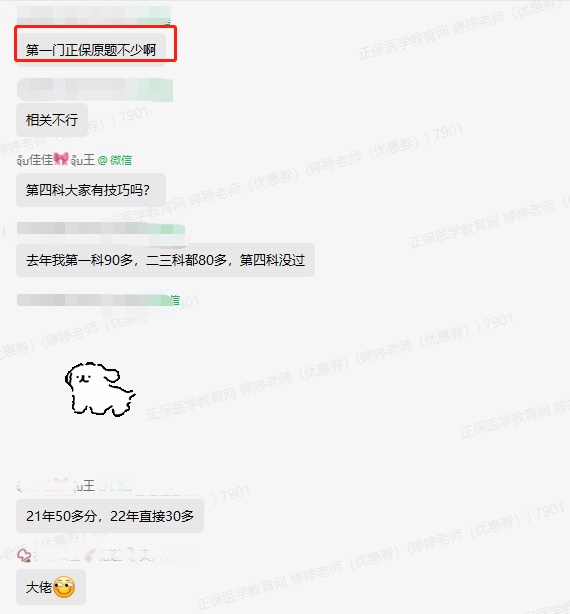
Task: Click the pink bow emoji in 佳佳 name
Action: pos(61,159)
